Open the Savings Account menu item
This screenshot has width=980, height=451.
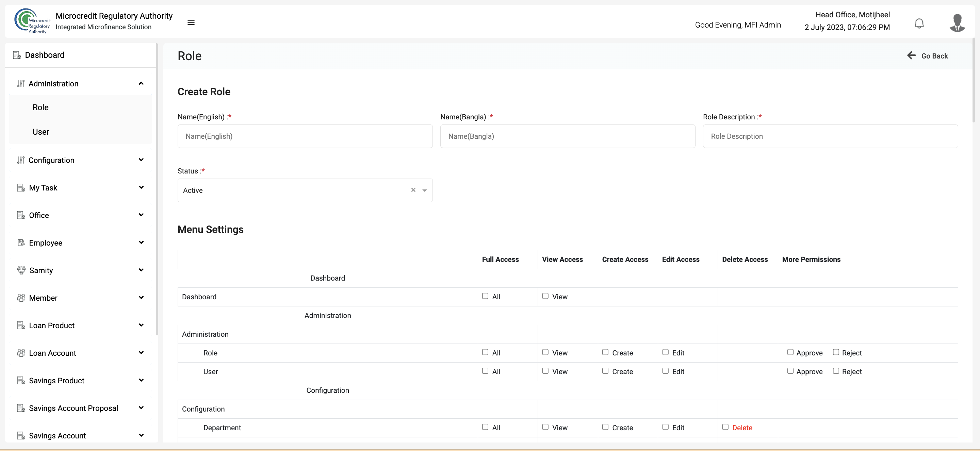(x=80, y=435)
